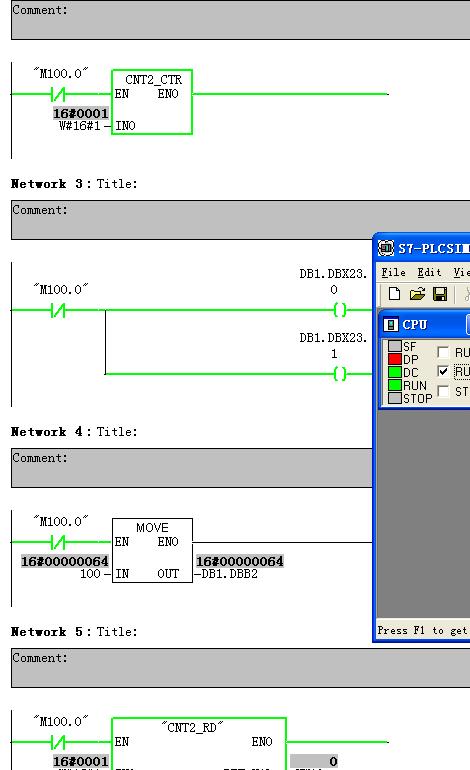Select the Network 5 title label
Image resolution: width=470 pixels, height=770 pixels.
(x=74, y=632)
